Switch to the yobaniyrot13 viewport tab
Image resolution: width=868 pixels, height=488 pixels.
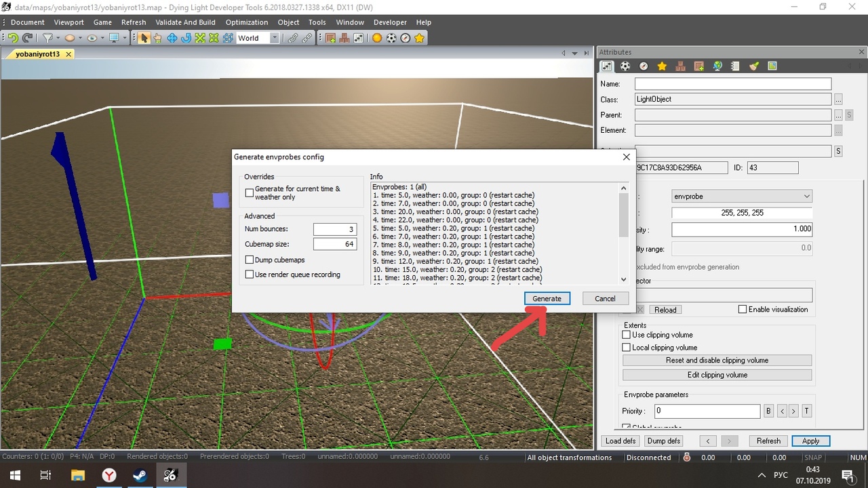(x=39, y=54)
